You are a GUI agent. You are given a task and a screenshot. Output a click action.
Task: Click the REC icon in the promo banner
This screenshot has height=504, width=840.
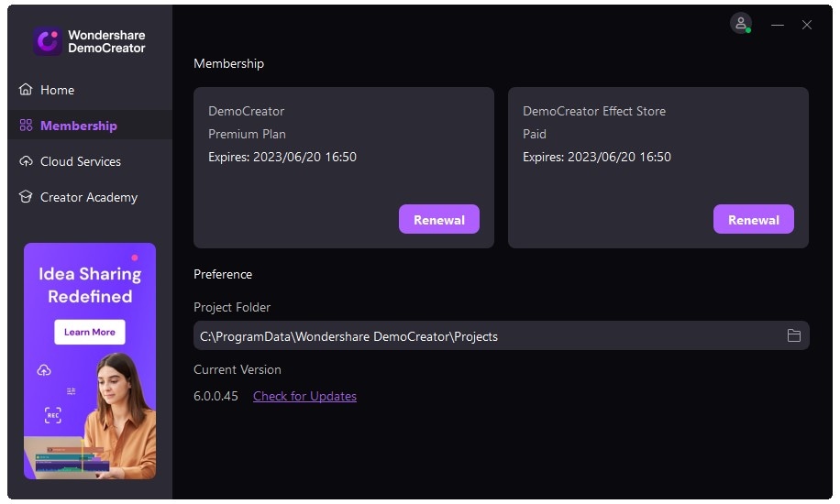pos(53,415)
